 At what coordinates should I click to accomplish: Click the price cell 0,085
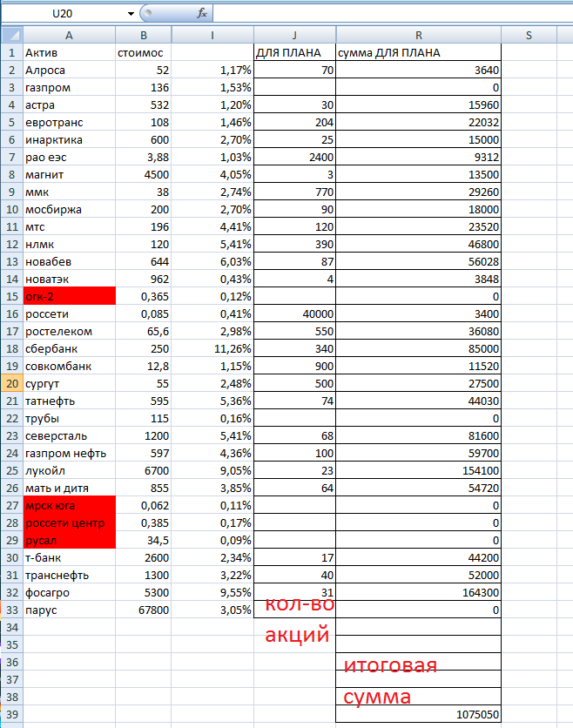[144, 313]
